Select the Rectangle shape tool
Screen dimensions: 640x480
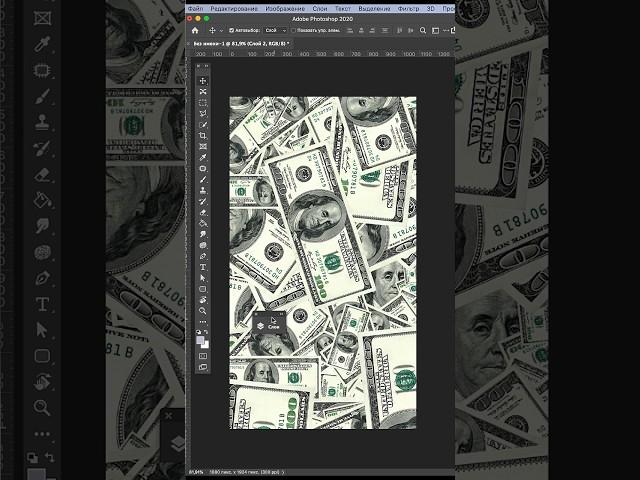pos(203,289)
